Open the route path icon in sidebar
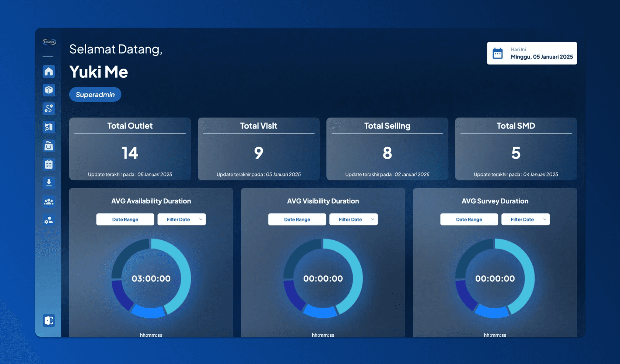This screenshot has height=364, width=620. pyautogui.click(x=49, y=108)
